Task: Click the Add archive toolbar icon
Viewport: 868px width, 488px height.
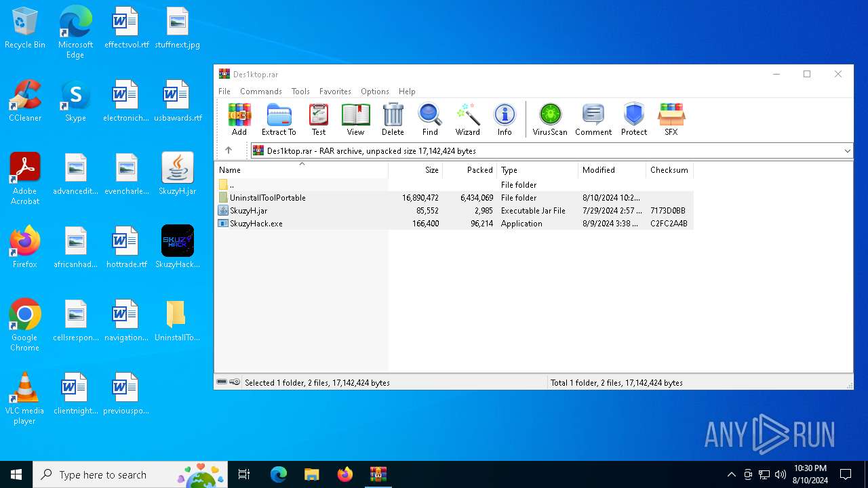Action: pyautogui.click(x=239, y=119)
